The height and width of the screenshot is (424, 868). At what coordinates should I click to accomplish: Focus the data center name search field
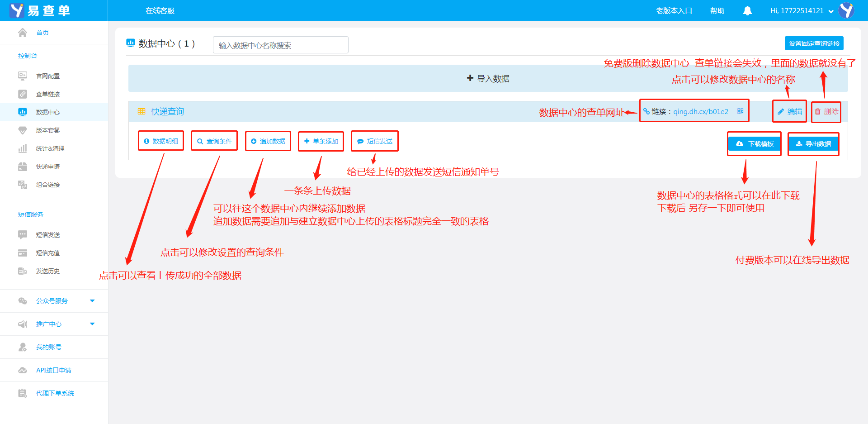(280, 45)
